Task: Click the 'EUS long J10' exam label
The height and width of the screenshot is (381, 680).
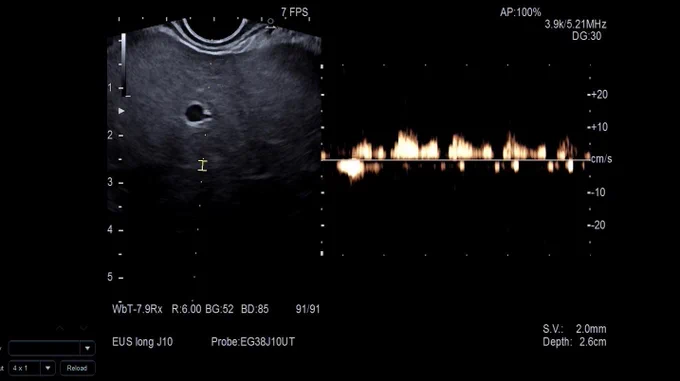Action: [142, 342]
